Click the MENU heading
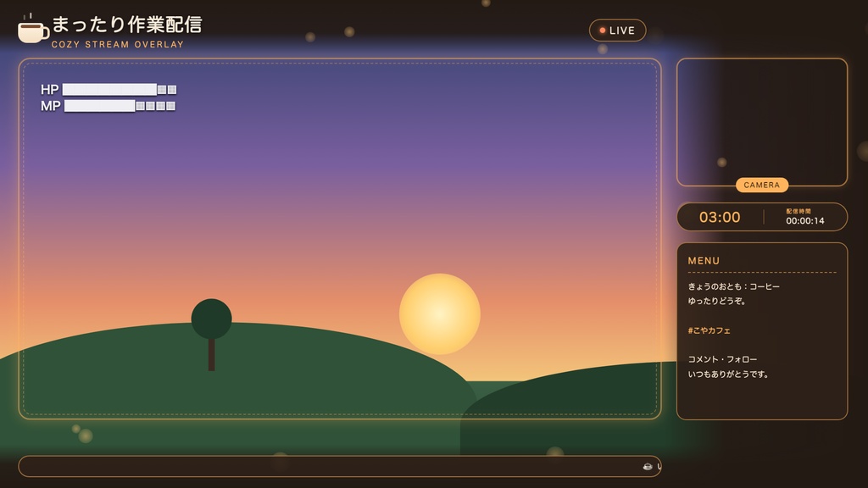Viewport: 868px width, 488px height. 704,261
